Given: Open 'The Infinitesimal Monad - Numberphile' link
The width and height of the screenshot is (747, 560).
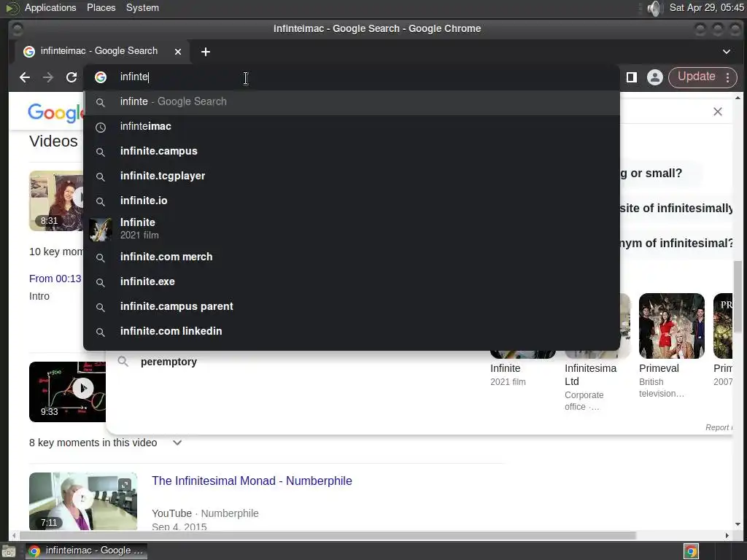Looking at the screenshot, I should click(252, 481).
